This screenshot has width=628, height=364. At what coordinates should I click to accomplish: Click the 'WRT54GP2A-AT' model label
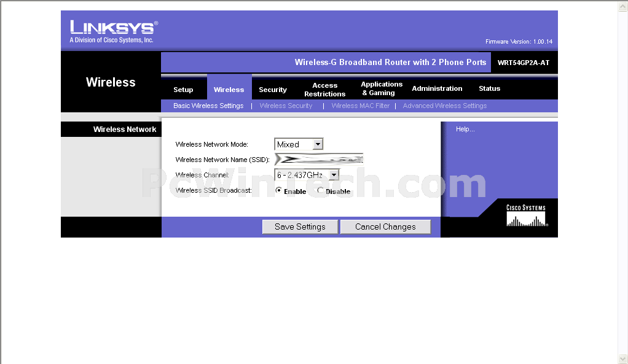524,63
